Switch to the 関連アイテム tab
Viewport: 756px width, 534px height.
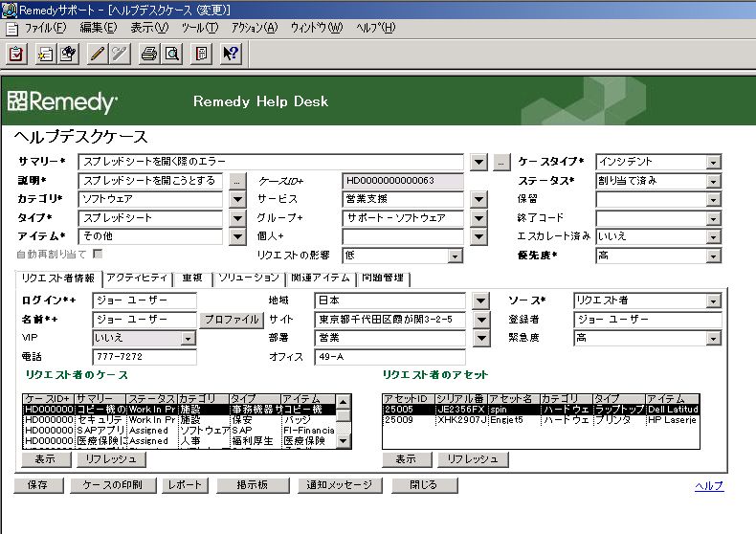321,278
